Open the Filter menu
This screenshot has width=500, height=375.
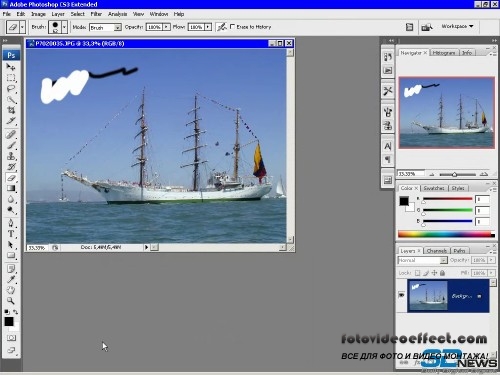click(96, 14)
